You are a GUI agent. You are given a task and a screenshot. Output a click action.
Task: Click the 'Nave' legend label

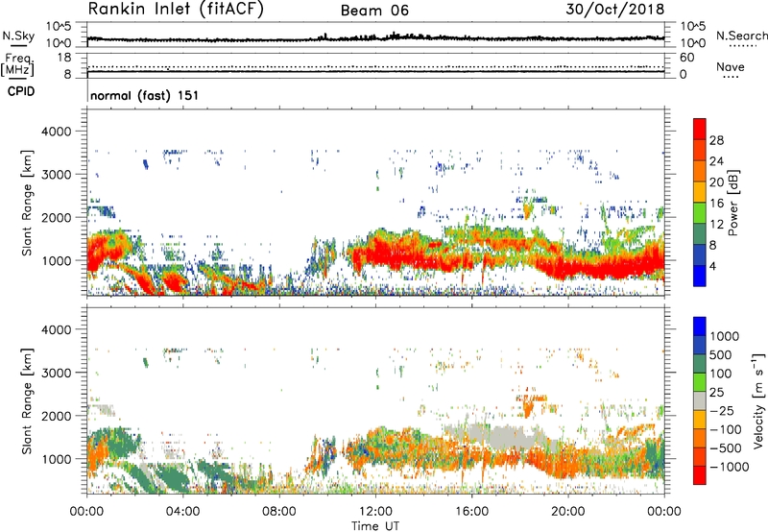click(x=731, y=66)
